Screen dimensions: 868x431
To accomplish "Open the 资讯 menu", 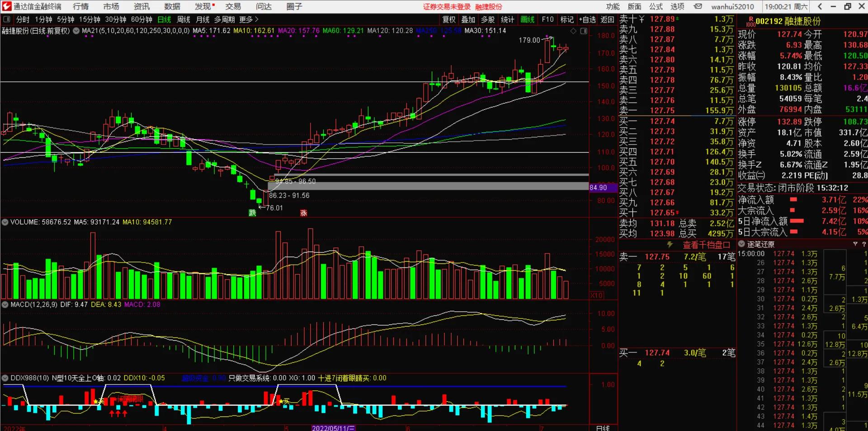I will (142, 6).
